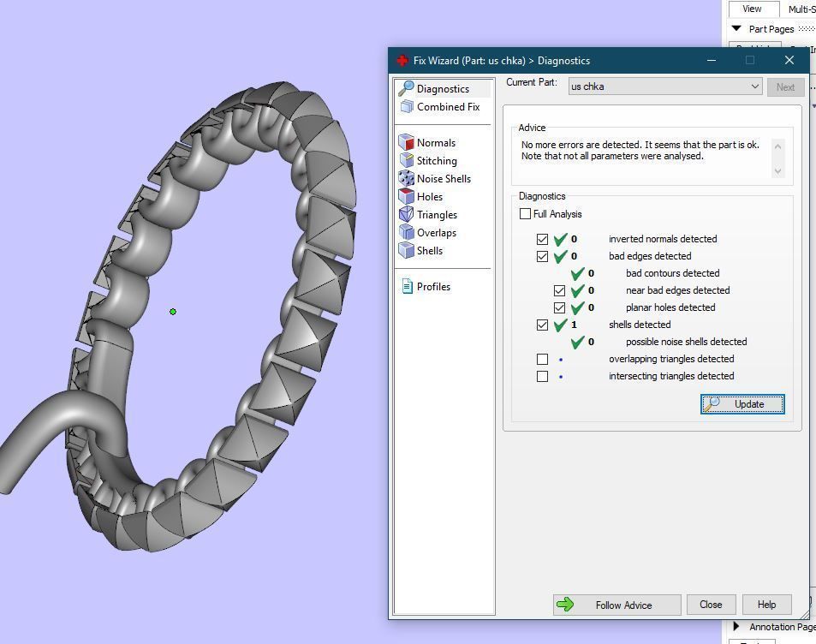Click the 'shells detected' label
The image size is (816, 644).
pyautogui.click(x=640, y=325)
